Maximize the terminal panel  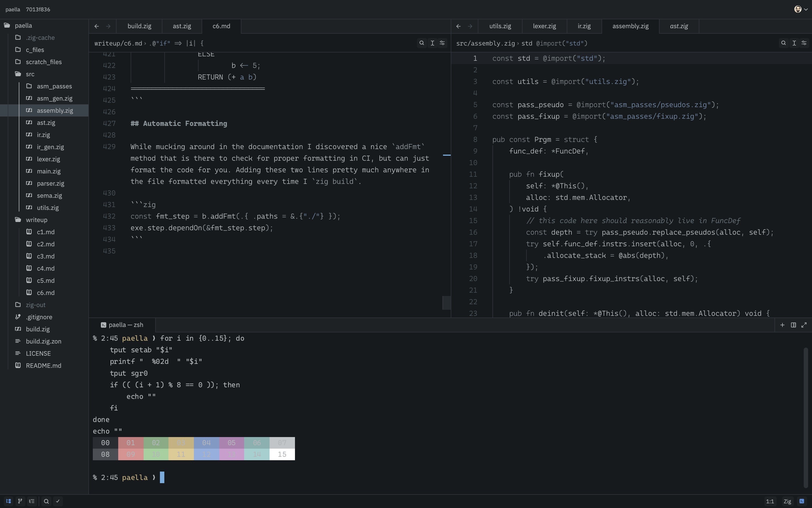click(x=804, y=325)
